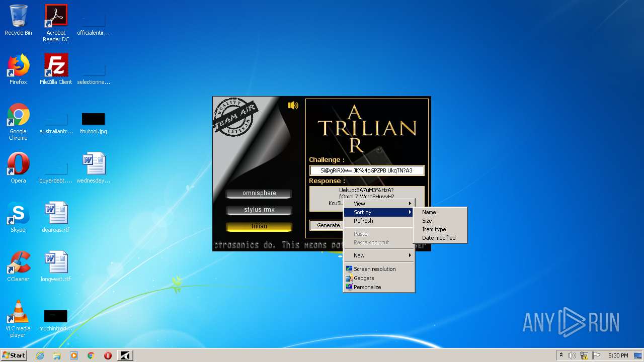This screenshot has height=362, width=644.
Task: Open the Opera desktop shortcut
Action: pos(18,167)
